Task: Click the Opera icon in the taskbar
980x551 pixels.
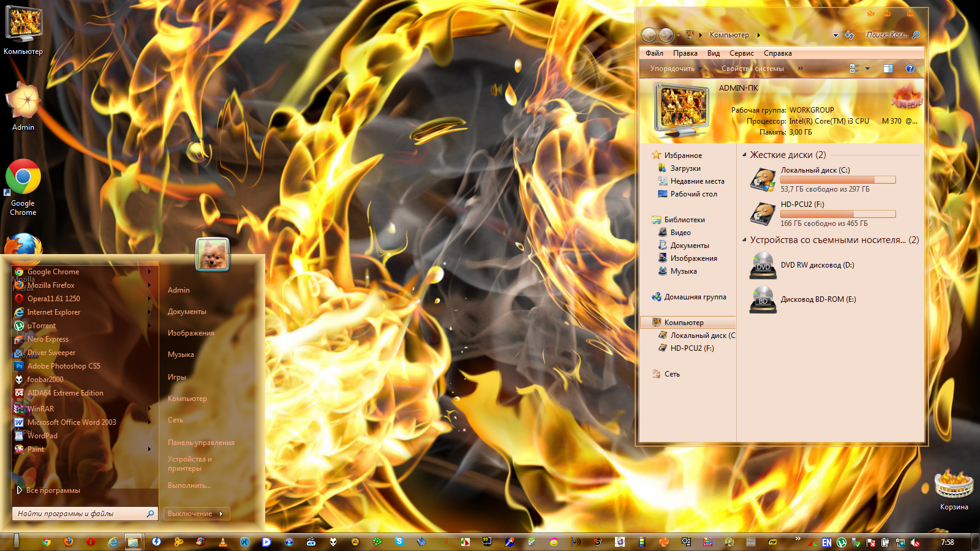Action: click(91, 542)
